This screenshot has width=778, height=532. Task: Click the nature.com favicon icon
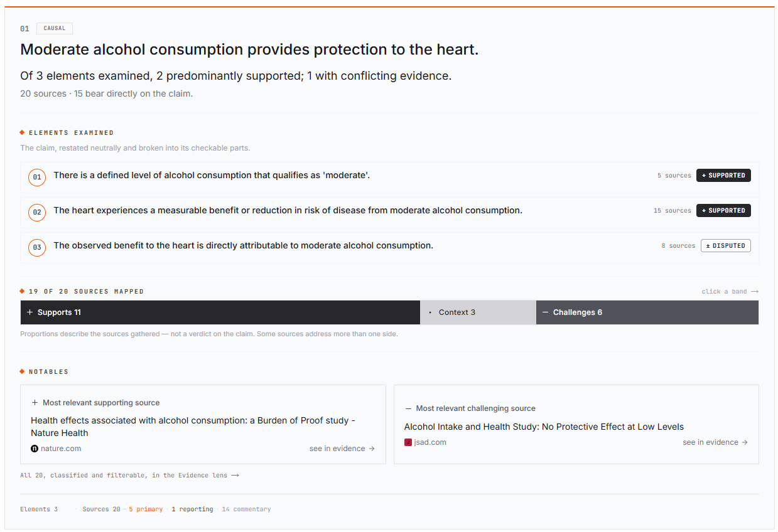tap(35, 449)
